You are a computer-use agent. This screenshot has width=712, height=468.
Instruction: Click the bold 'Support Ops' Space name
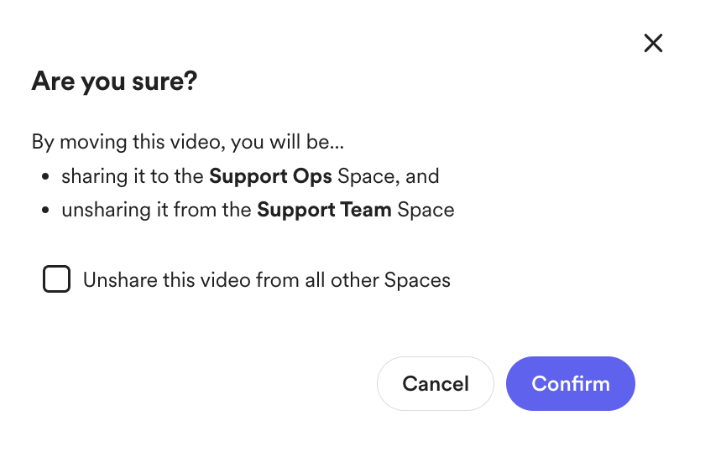tap(271, 176)
